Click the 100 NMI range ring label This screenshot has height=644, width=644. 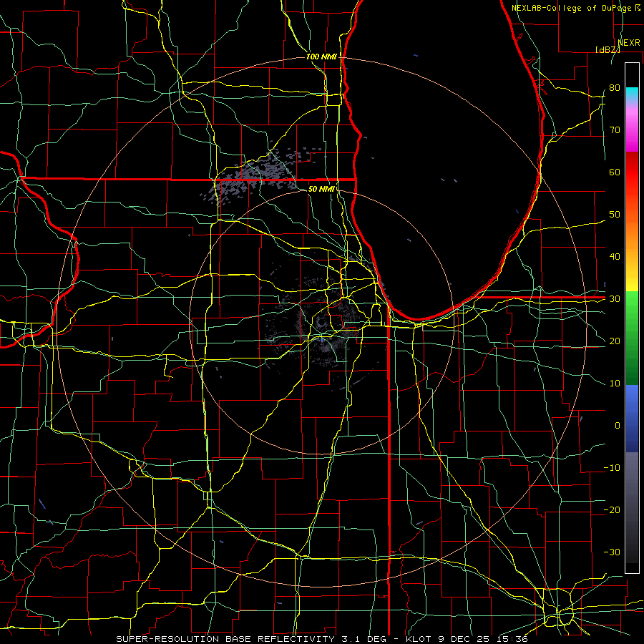pyautogui.click(x=321, y=57)
